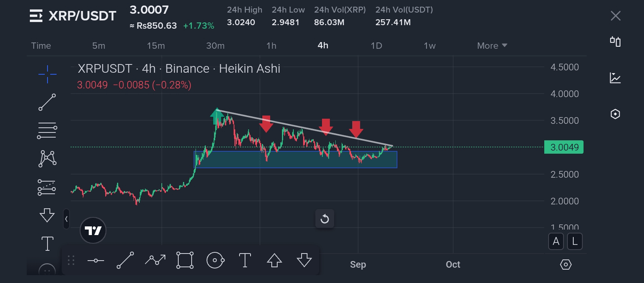Viewport: 644px width, 283px height.
Task: Select the arrow down marker in left sidebar
Action: [x=47, y=215]
